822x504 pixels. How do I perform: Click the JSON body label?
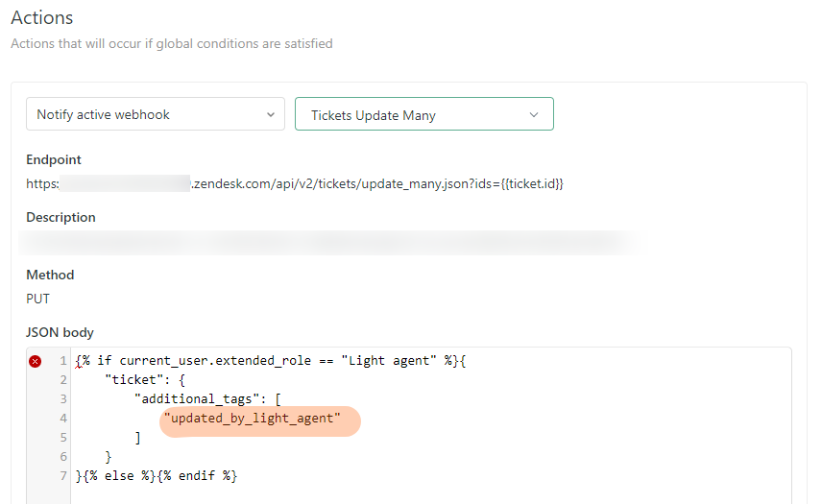[x=60, y=332]
